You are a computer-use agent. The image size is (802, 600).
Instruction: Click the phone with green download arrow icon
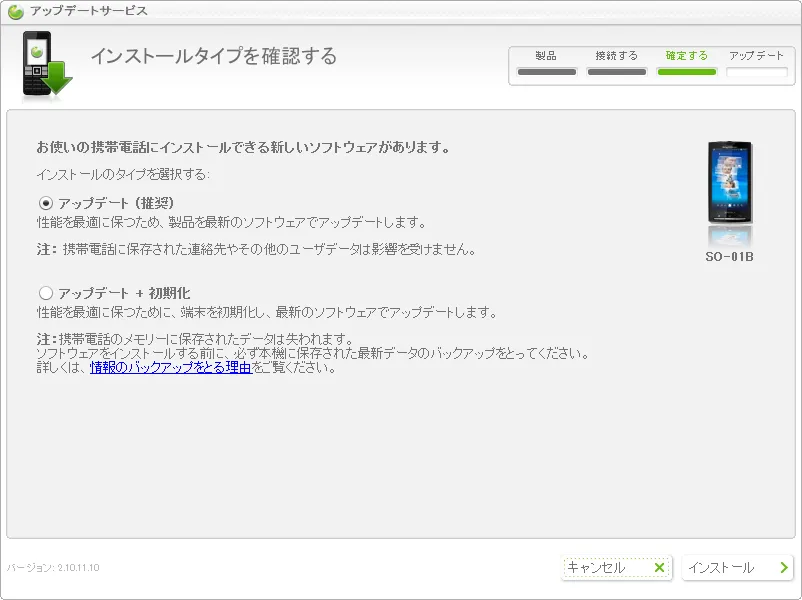(x=46, y=64)
